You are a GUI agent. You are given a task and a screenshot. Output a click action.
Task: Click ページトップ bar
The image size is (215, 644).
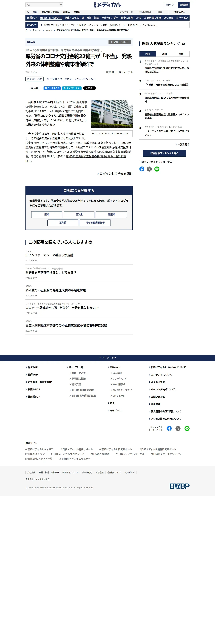pyautogui.click(x=107, y=358)
